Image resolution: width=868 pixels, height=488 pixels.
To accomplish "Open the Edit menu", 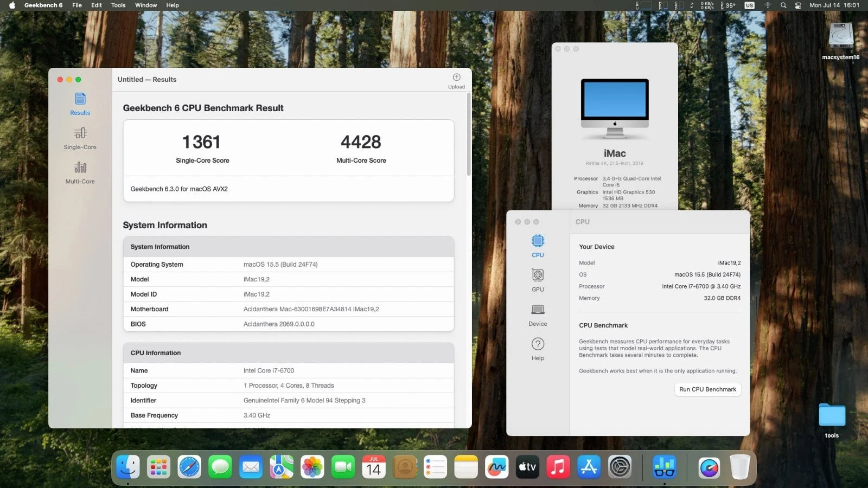I will pyautogui.click(x=97, y=5).
